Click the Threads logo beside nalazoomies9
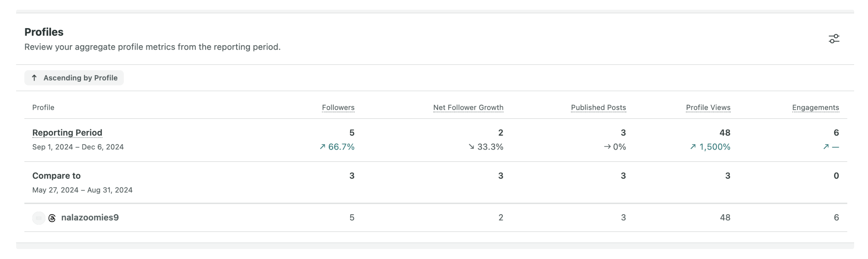Viewport: 868px width, 259px height. click(52, 218)
